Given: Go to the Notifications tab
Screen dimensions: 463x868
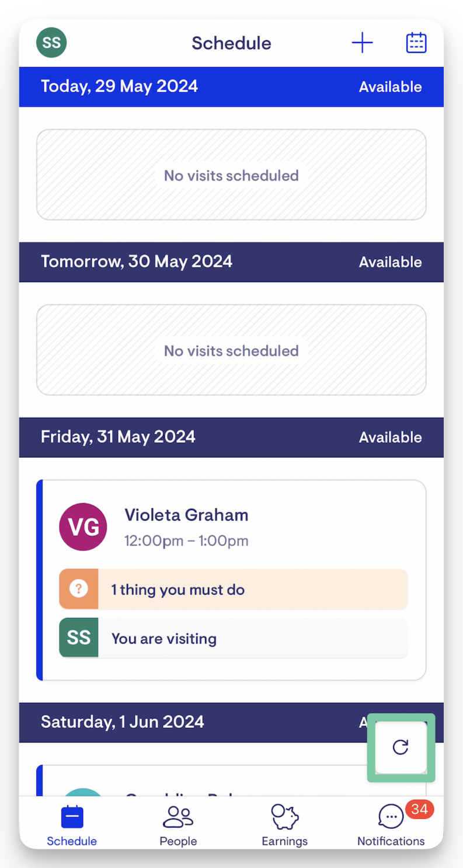Looking at the screenshot, I should click(x=391, y=826).
